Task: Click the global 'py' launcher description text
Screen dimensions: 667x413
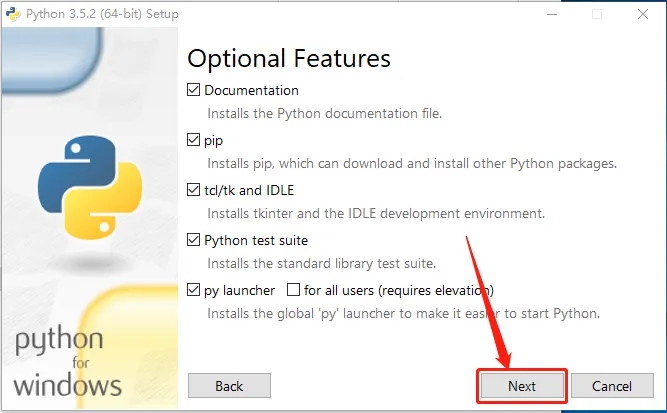Action: click(403, 313)
